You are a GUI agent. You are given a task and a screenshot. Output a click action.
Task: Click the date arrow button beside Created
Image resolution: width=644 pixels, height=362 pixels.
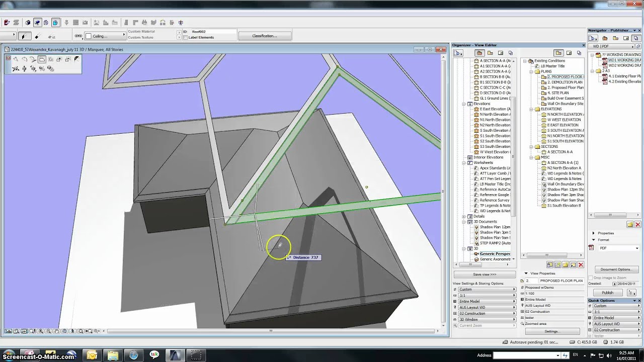(x=614, y=284)
